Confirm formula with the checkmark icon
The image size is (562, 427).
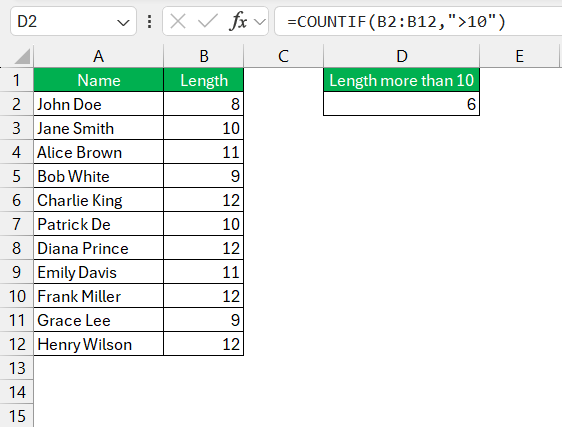(x=208, y=22)
